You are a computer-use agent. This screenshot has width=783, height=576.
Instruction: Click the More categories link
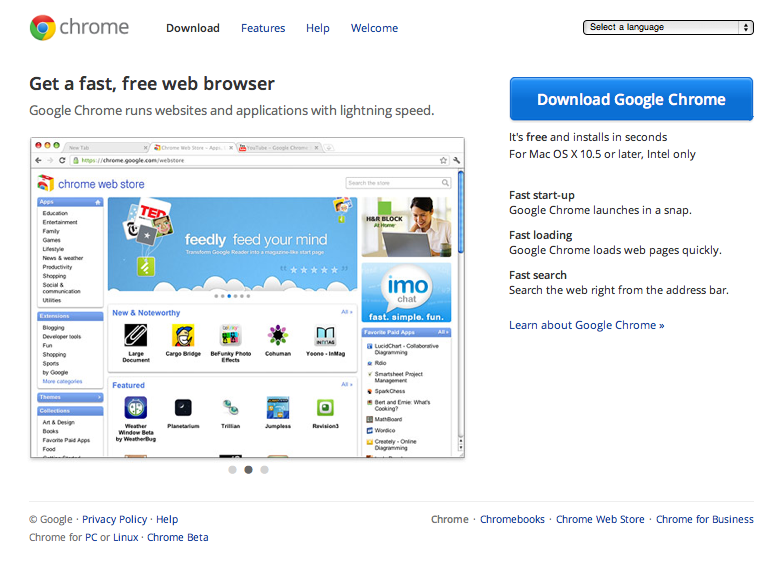62,382
